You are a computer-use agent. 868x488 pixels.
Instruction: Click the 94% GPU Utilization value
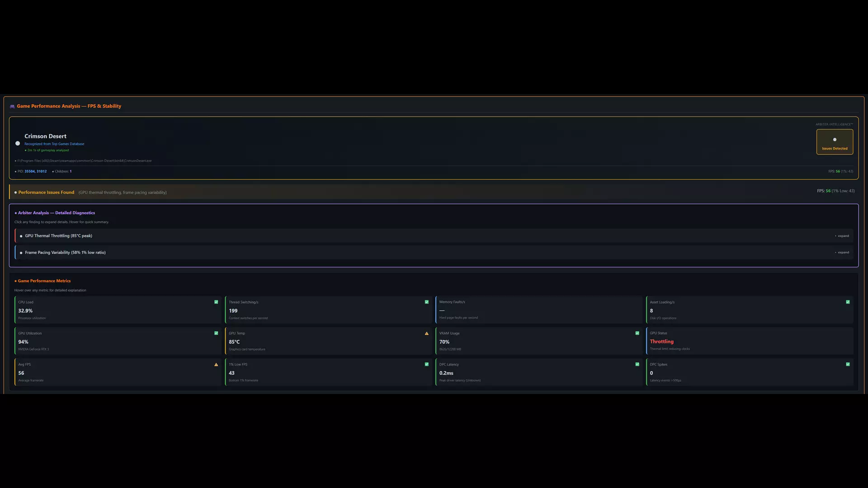click(23, 342)
